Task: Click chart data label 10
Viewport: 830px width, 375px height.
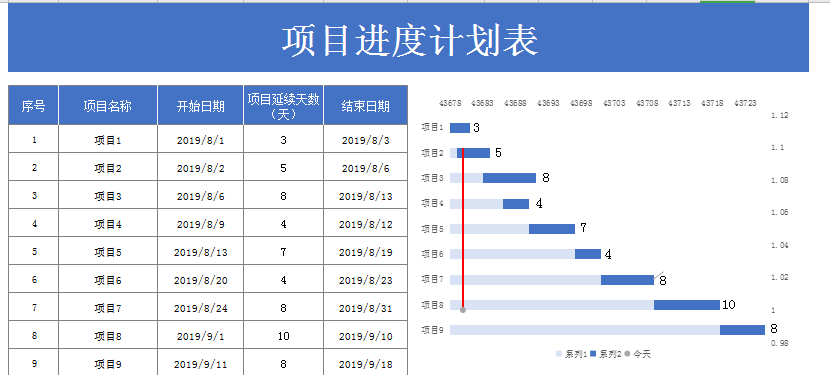Action: click(729, 305)
